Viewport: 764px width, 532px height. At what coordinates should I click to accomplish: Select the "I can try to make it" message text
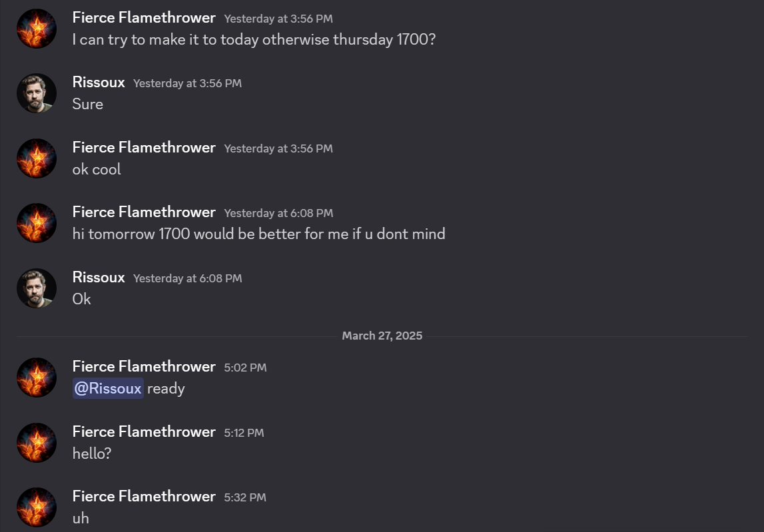pyautogui.click(x=254, y=39)
